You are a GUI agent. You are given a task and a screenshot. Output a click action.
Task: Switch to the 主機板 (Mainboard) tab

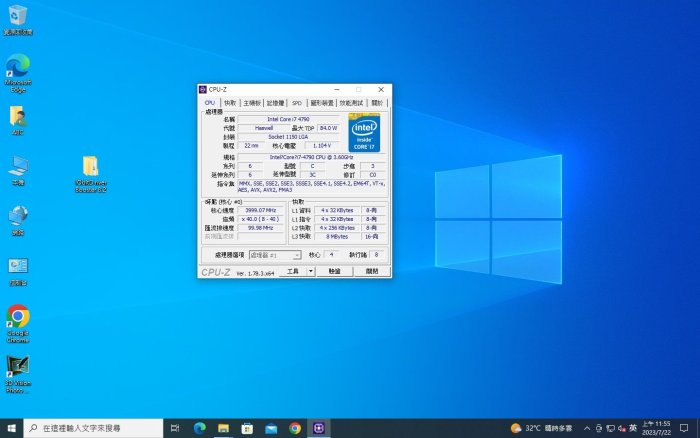pos(252,103)
